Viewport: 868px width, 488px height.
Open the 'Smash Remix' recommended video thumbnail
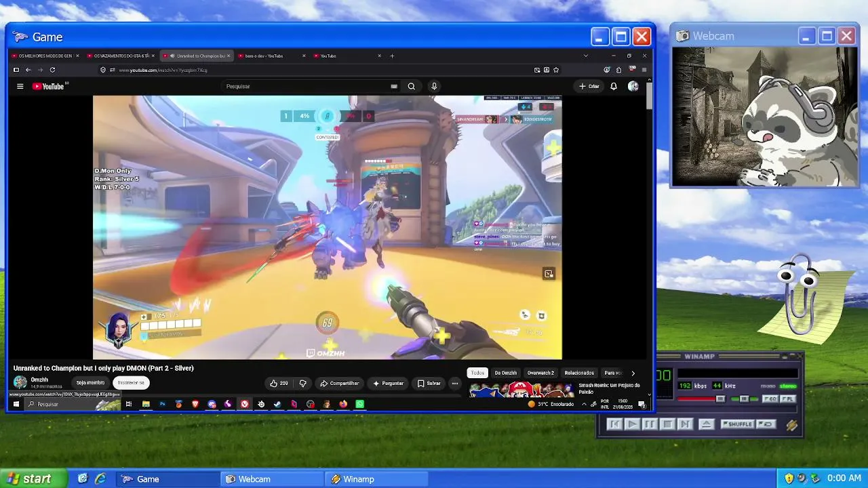(x=521, y=390)
